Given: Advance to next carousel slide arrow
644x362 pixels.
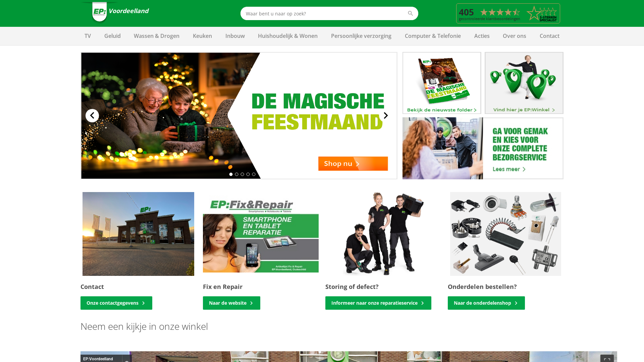Looking at the screenshot, I should (386, 116).
